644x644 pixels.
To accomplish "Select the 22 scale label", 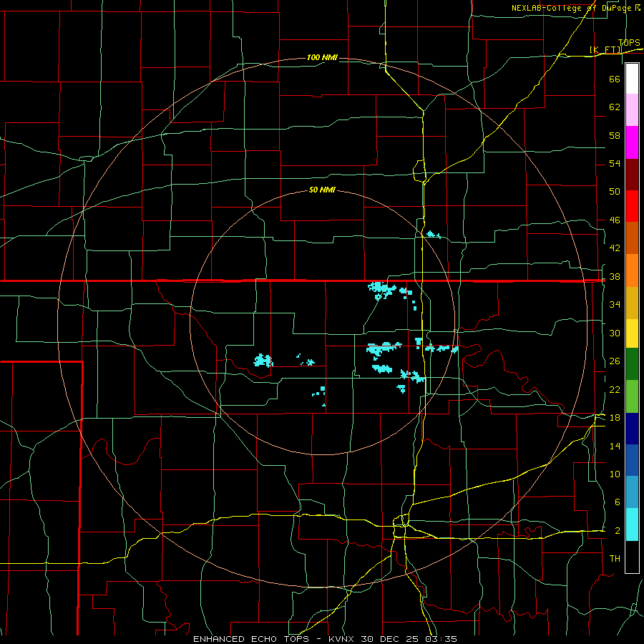I will click(x=615, y=389).
